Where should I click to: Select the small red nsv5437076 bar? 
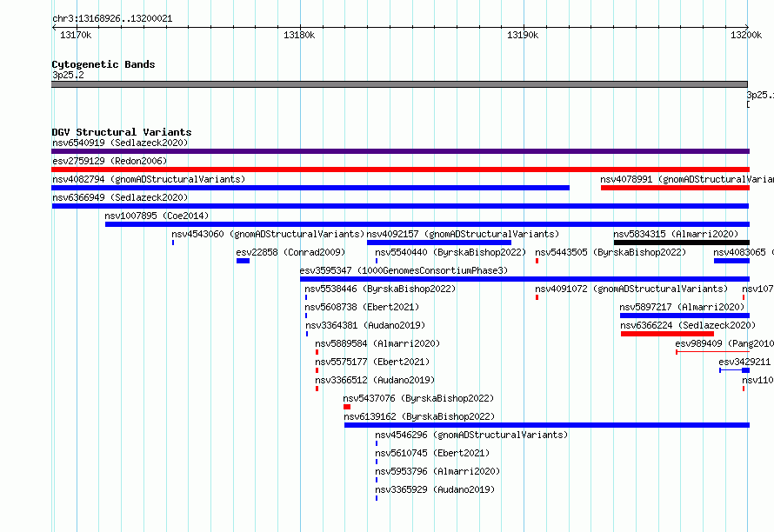click(347, 407)
